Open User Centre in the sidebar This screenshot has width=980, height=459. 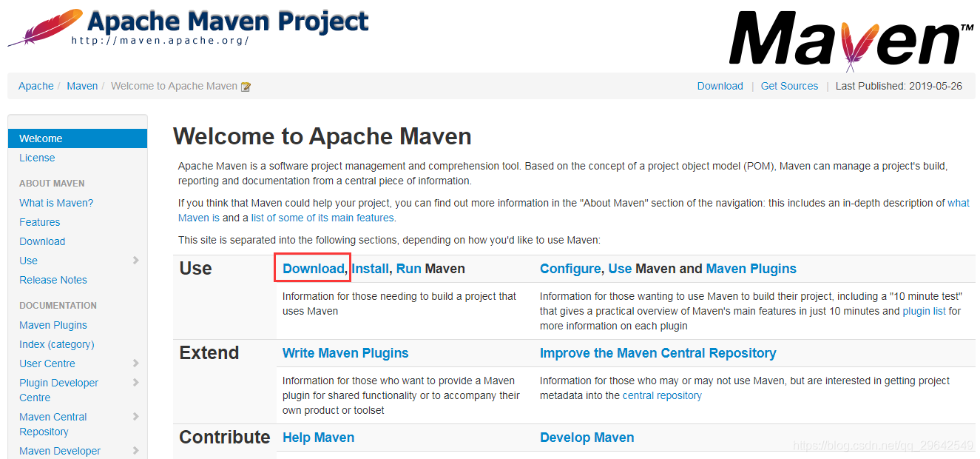tap(47, 363)
